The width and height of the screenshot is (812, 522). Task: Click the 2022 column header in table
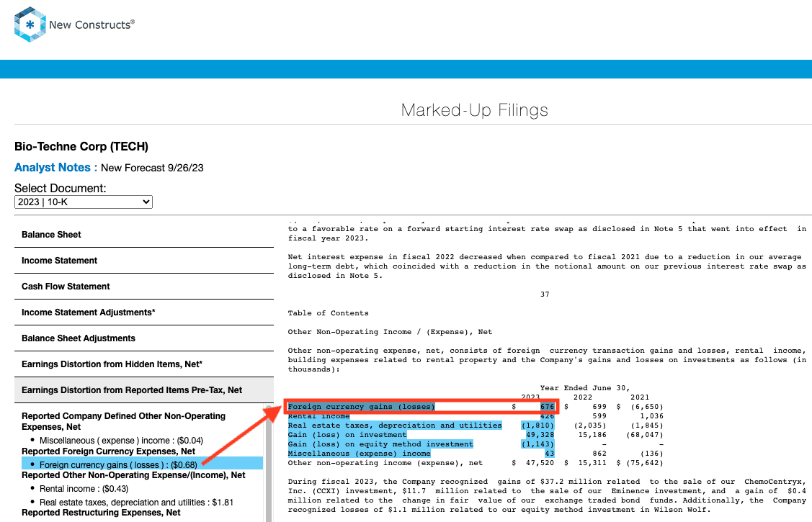[x=583, y=397]
